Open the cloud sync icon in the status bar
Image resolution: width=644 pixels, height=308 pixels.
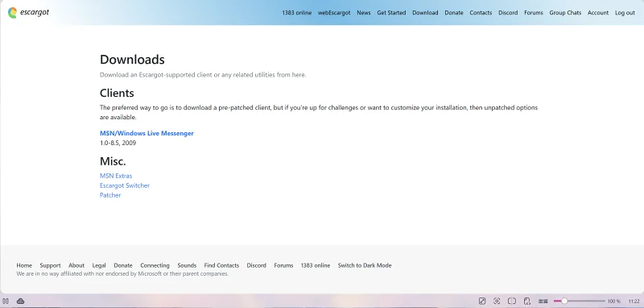coord(20,301)
